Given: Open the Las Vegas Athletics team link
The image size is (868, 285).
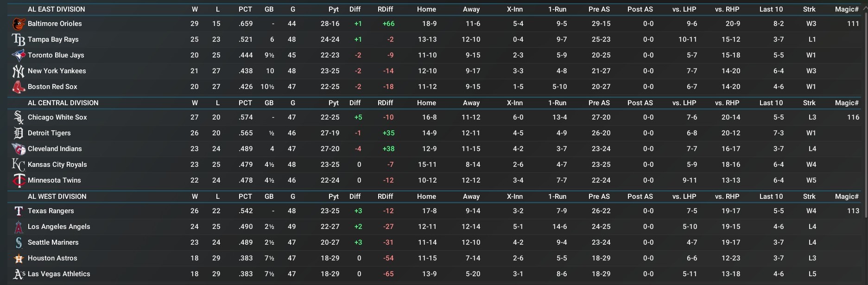Looking at the screenshot, I should pos(59,274).
